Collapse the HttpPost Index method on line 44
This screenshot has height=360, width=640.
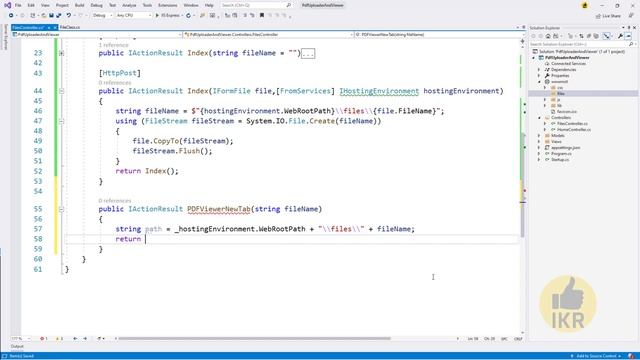click(61, 91)
